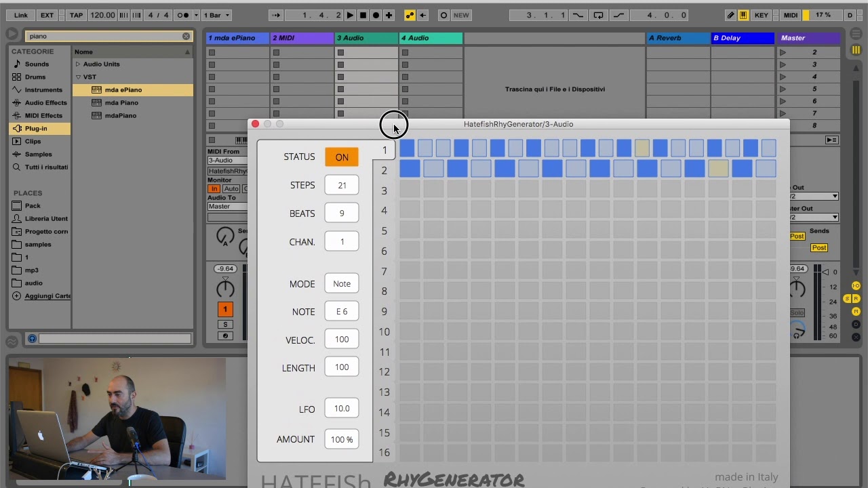
Task: Select row tab 1 in RhyGenerator
Action: [384, 150]
